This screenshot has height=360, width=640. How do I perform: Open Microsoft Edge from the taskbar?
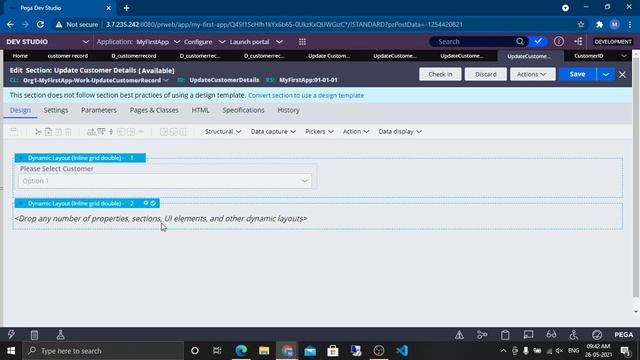pos(241,351)
